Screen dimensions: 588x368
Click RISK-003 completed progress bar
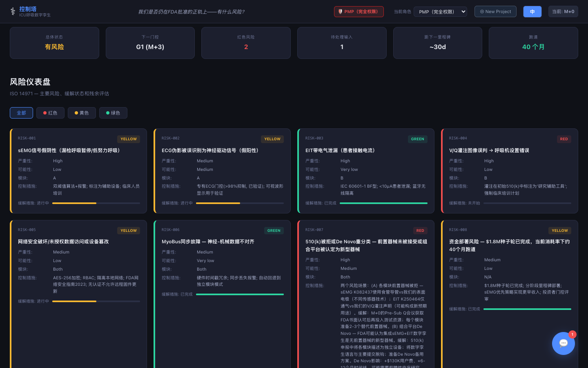coord(383,203)
